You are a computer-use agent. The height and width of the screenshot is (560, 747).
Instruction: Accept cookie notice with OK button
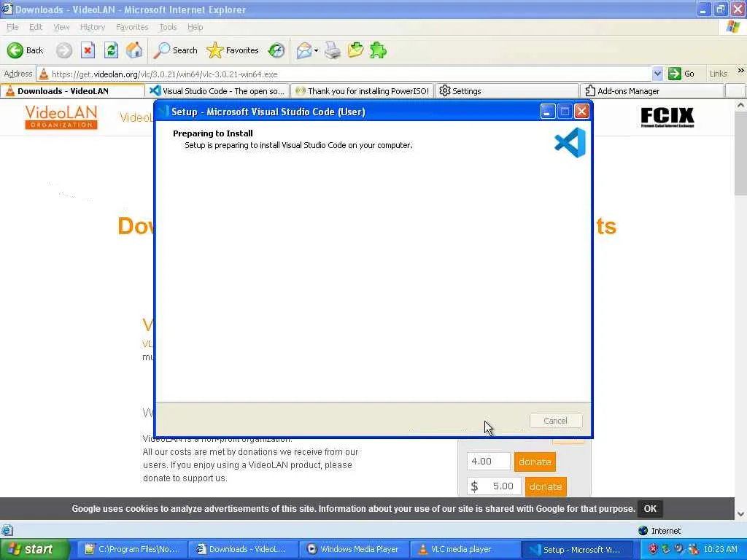[650, 508]
